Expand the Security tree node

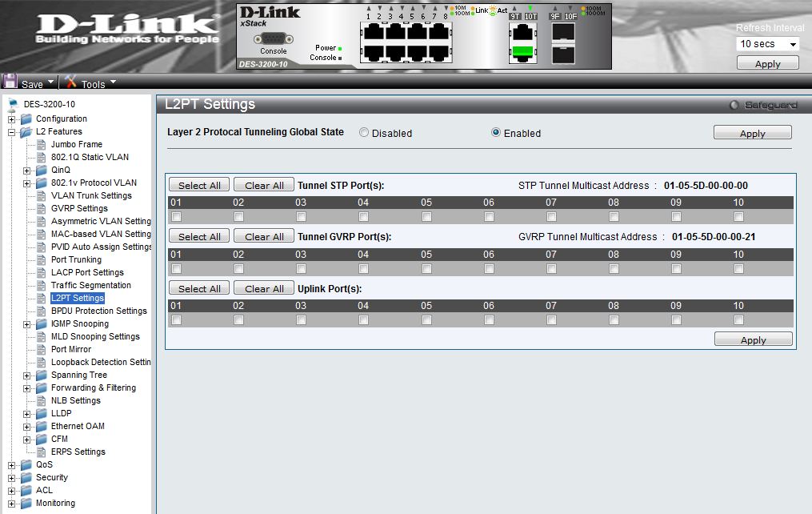[x=11, y=478]
